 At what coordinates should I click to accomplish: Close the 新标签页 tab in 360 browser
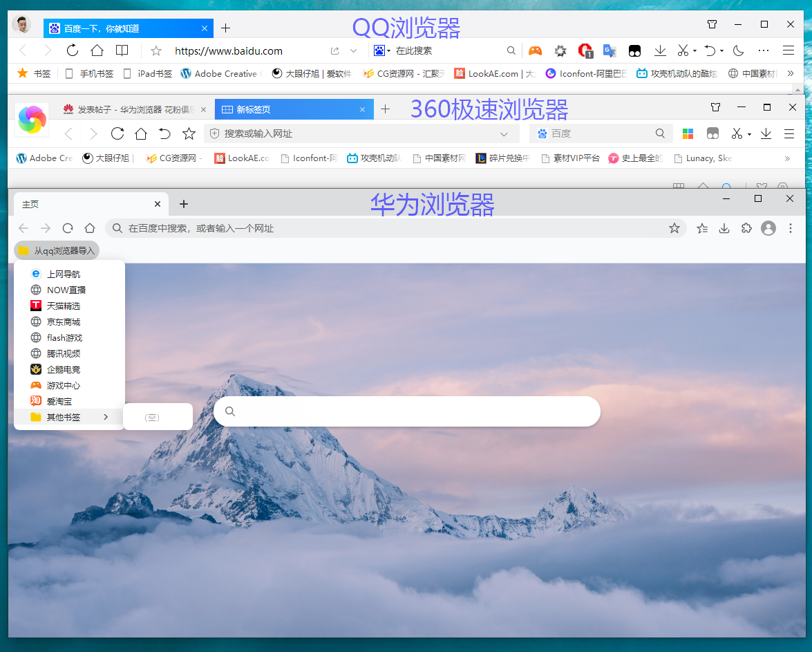pos(363,109)
